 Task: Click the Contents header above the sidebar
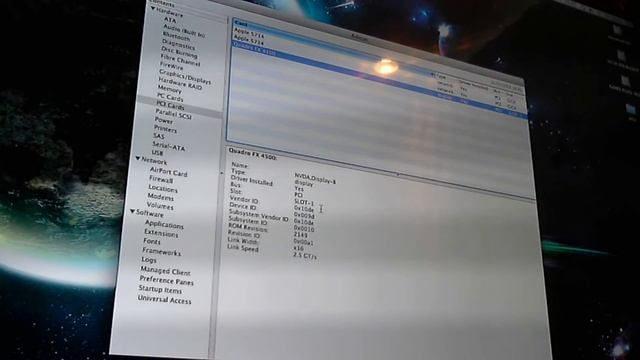click(162, 4)
